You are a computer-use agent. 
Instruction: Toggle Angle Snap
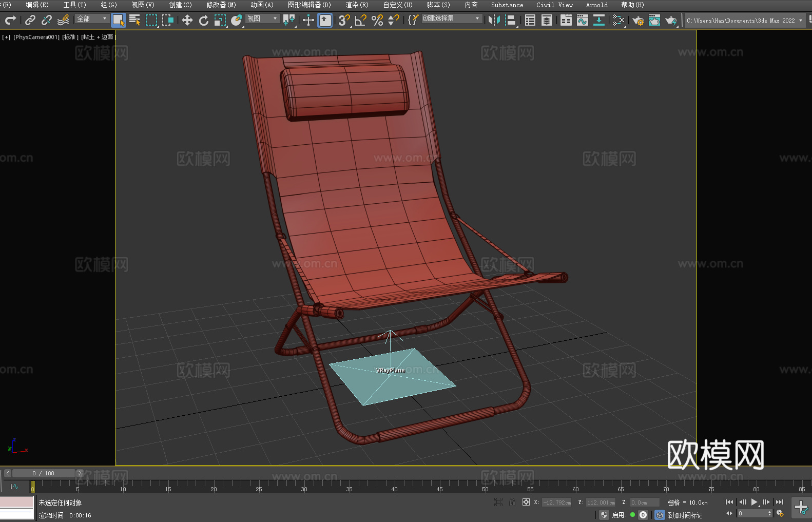tap(361, 20)
